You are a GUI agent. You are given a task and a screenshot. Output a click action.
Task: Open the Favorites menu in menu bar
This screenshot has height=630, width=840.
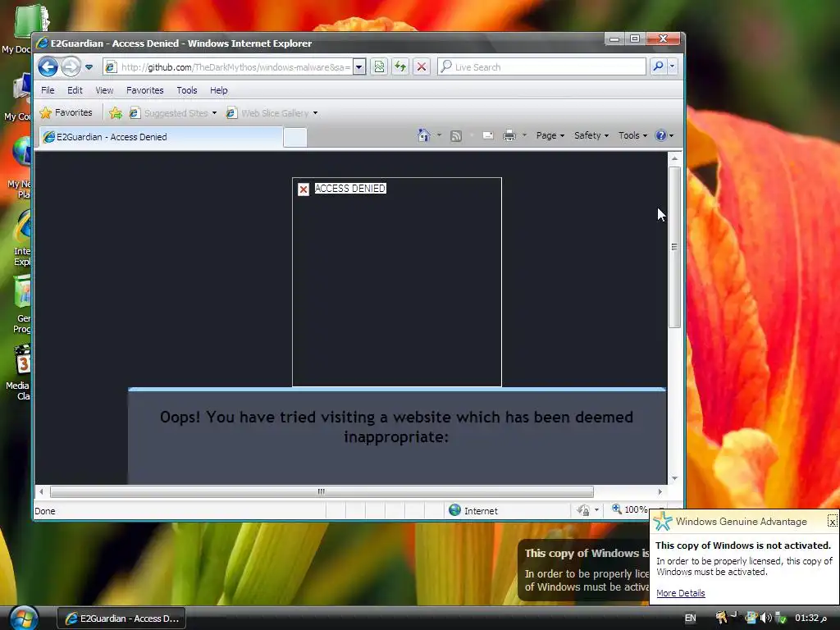click(x=144, y=90)
